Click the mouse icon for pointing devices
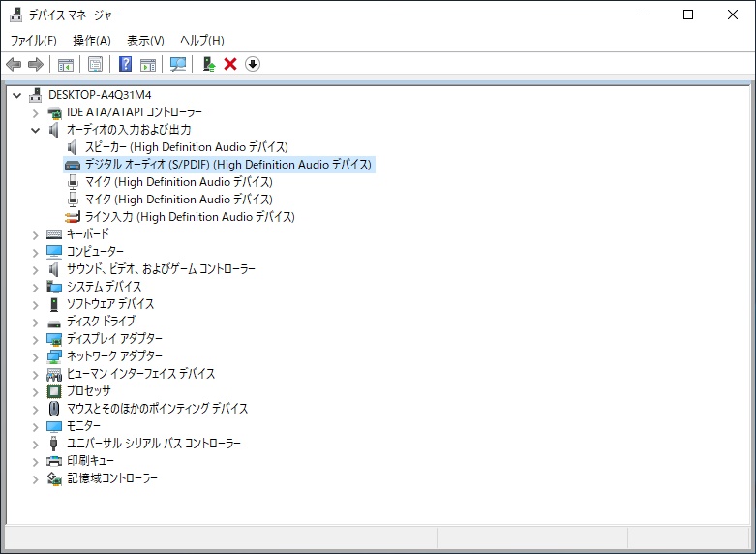Image resolution: width=756 pixels, height=554 pixels. 54,409
